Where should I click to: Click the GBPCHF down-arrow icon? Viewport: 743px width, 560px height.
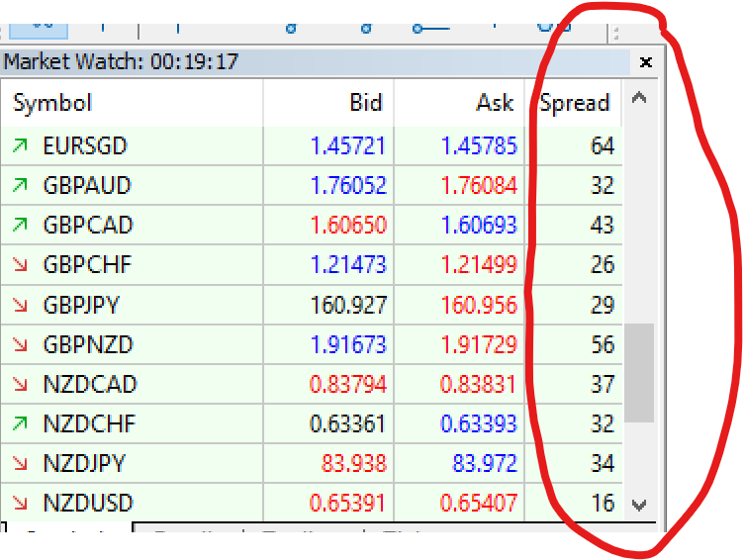(x=20, y=264)
